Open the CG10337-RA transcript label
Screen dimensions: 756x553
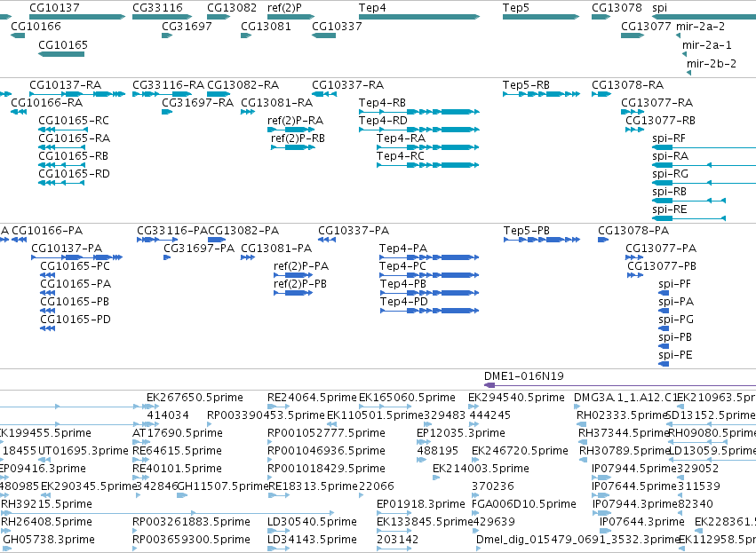tap(347, 85)
